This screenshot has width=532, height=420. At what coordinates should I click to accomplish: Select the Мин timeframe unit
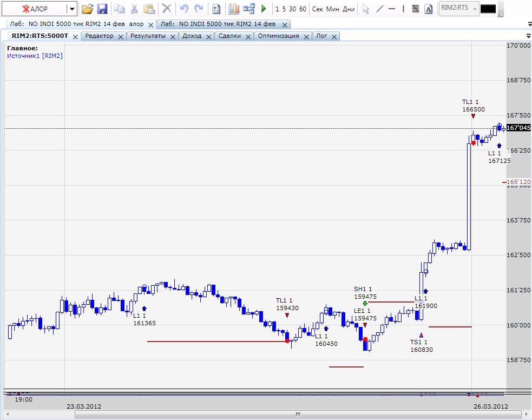click(x=333, y=9)
